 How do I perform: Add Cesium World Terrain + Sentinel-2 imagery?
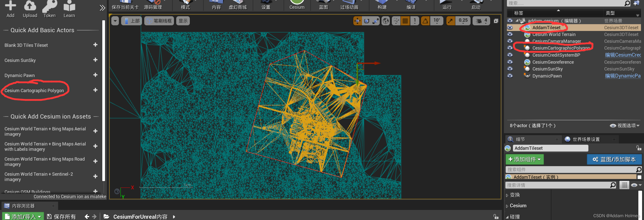(95, 176)
